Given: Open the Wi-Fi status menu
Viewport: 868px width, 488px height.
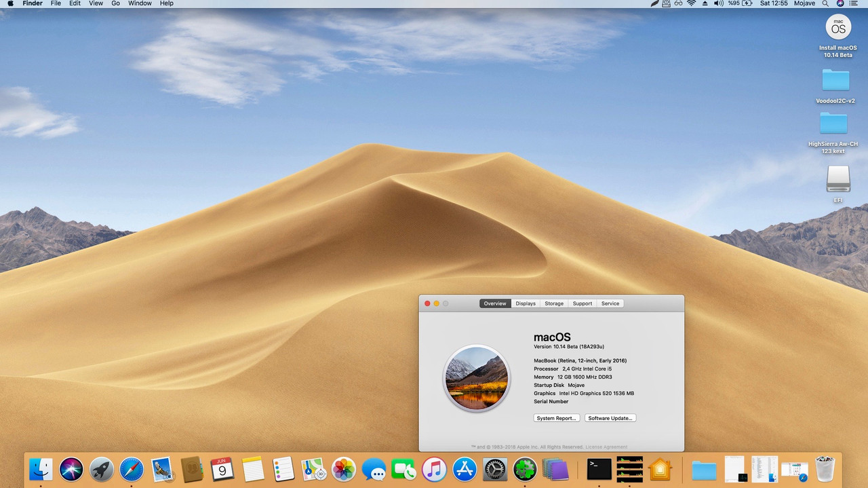Looking at the screenshot, I should click(691, 3).
